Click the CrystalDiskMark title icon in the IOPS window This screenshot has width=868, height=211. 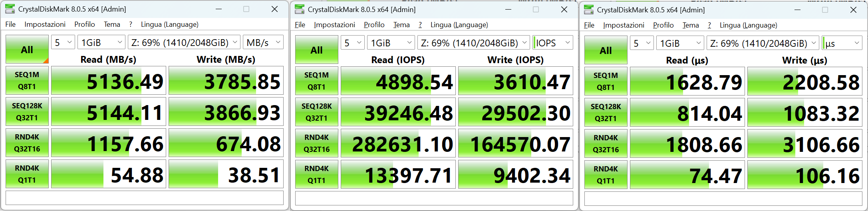click(300, 9)
